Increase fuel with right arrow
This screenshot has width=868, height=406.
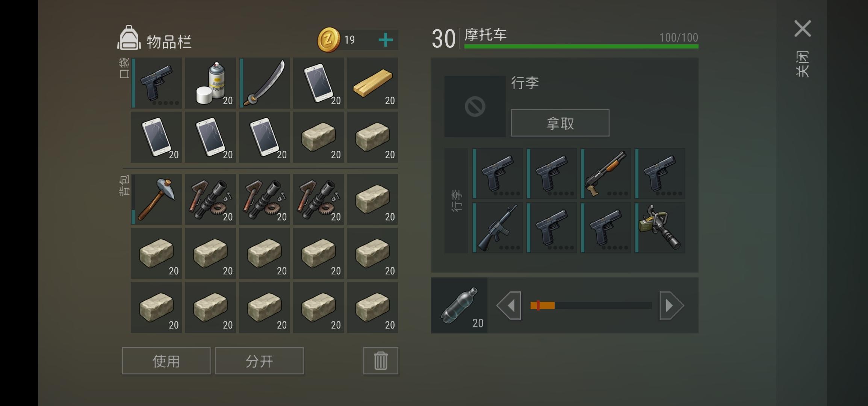tap(672, 305)
